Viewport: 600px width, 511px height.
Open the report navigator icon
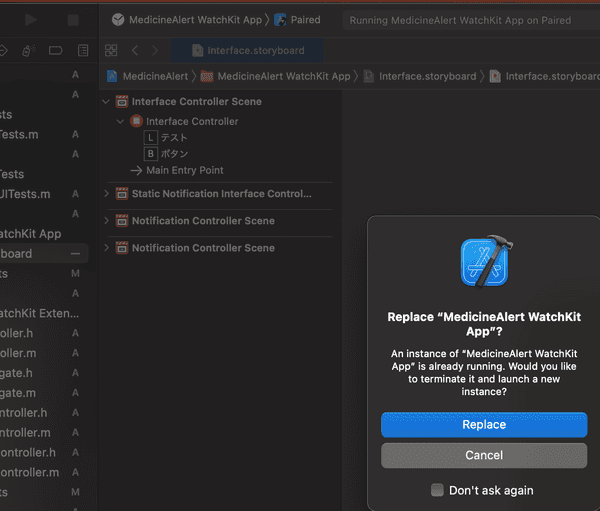82,50
